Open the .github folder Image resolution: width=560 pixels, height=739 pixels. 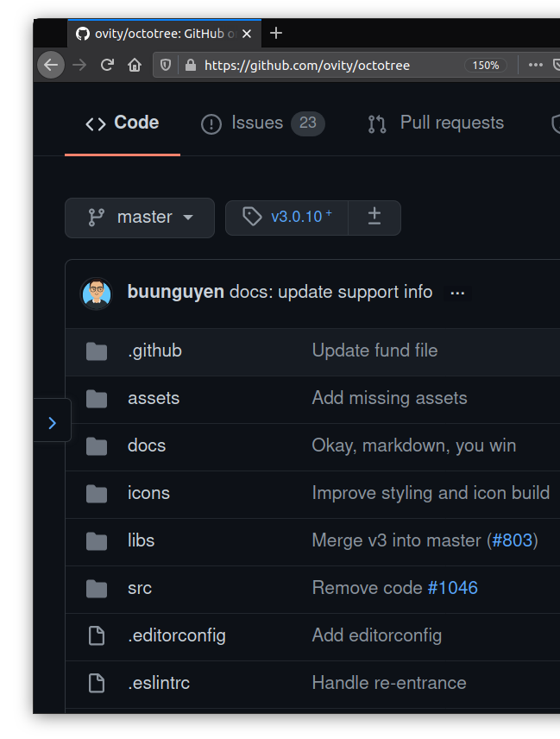(155, 351)
